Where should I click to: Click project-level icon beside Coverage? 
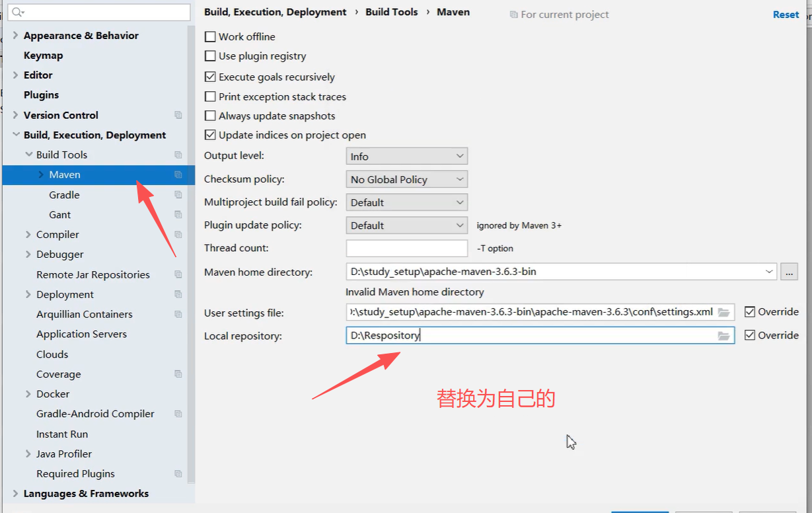(x=178, y=374)
